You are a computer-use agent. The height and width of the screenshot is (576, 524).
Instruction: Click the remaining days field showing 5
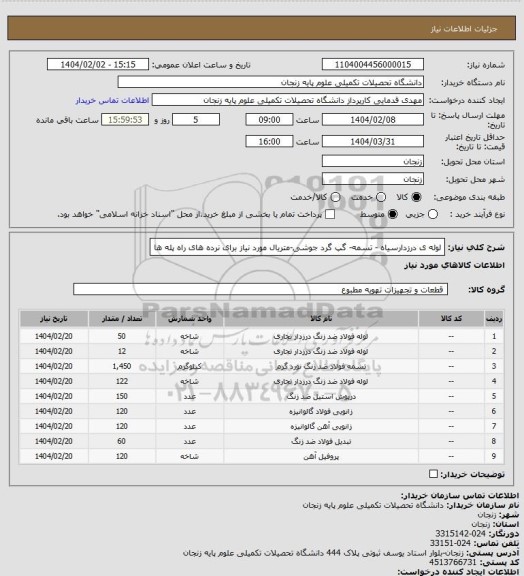[196, 120]
